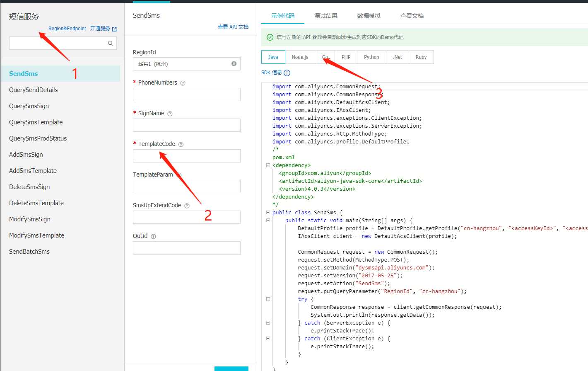Select the Go language tab
This screenshot has height=371, width=588.
[325, 57]
